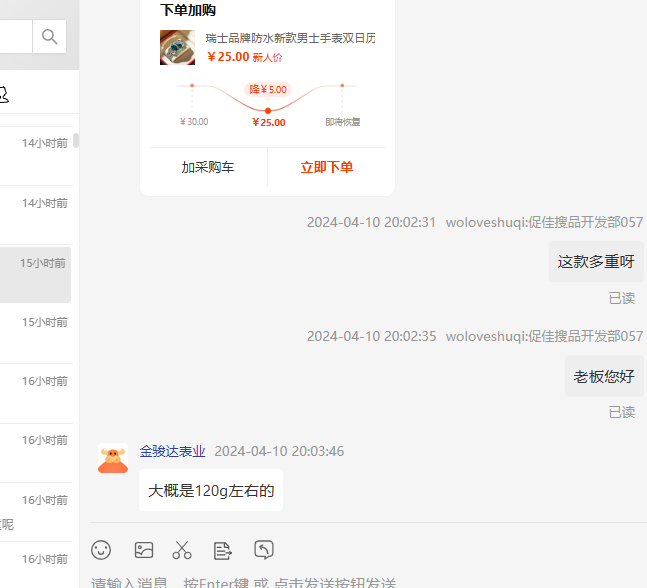Click the search magnifier icon

49,38
